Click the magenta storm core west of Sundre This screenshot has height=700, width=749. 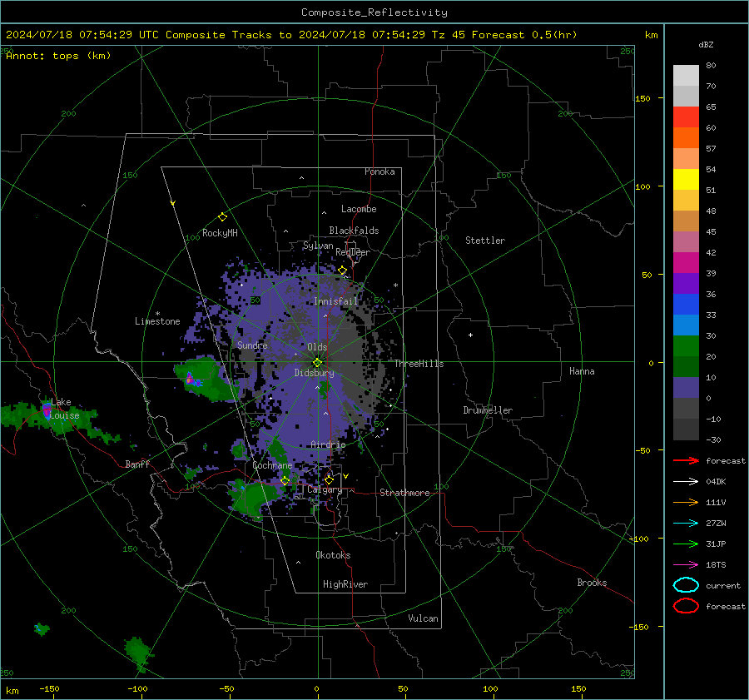(x=190, y=379)
